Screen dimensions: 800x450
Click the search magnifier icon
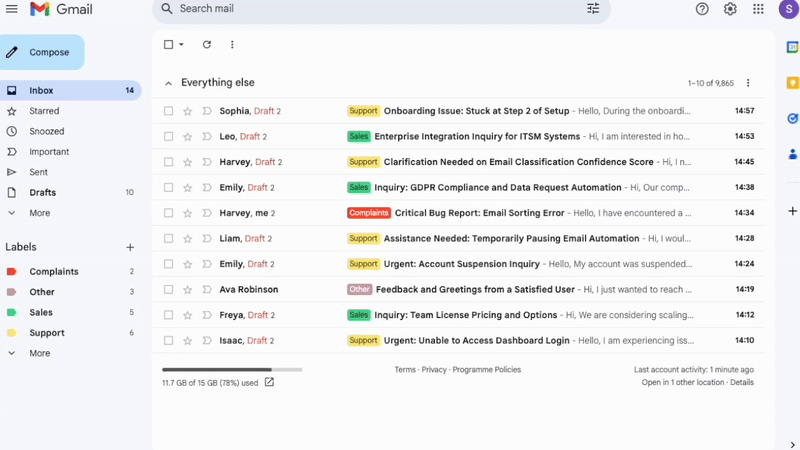coord(166,9)
